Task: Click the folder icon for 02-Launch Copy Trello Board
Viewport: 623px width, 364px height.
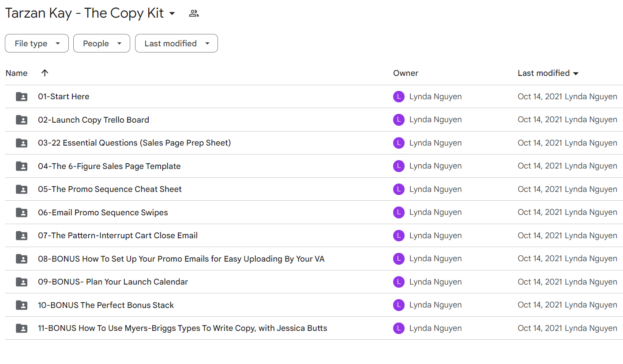Action: click(x=22, y=120)
